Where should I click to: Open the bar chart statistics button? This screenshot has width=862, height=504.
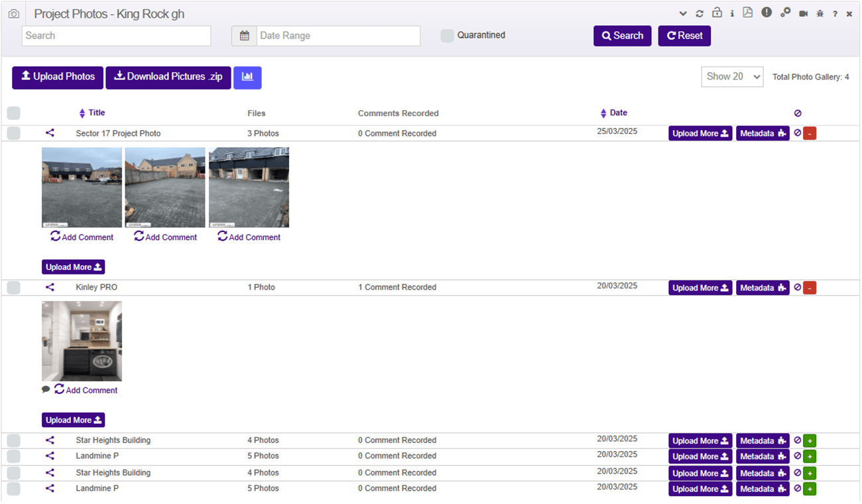point(247,77)
